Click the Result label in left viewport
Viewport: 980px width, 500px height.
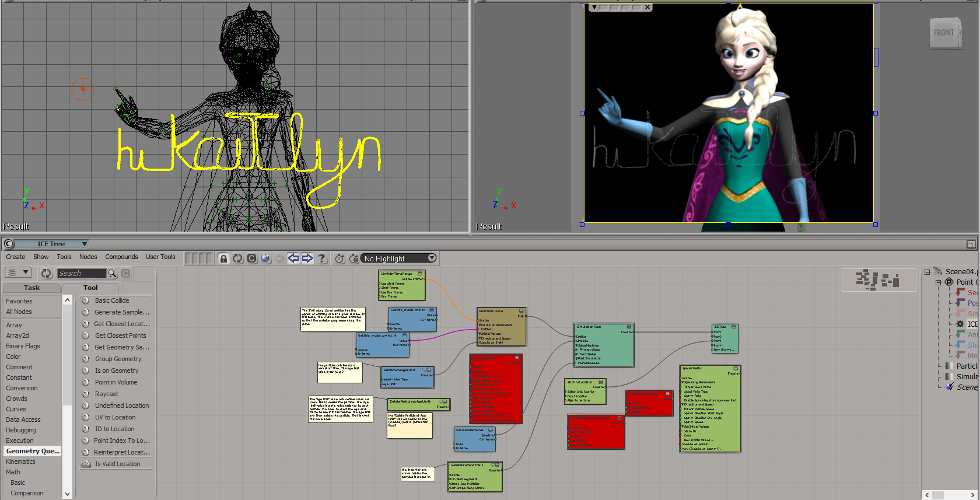16,226
